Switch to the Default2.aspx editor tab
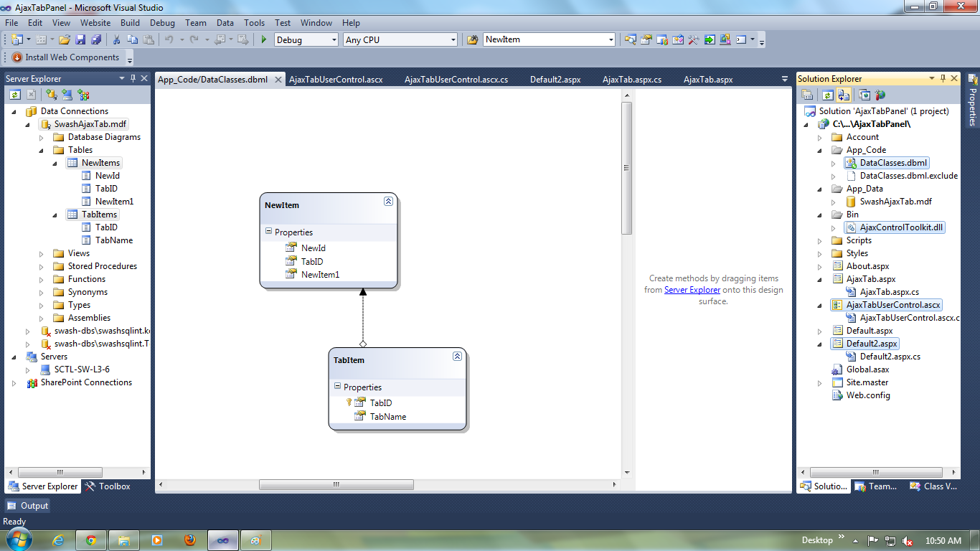Screen dimensions: 980x551 point(555,80)
